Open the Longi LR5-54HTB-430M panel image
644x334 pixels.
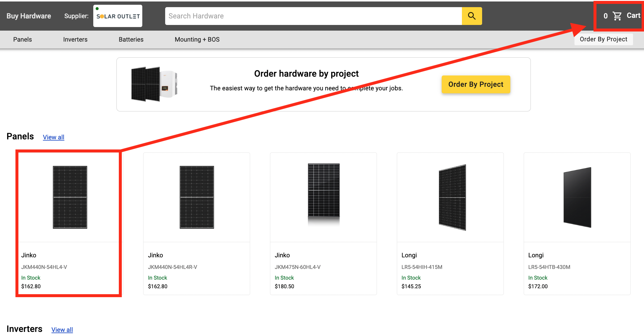(577, 197)
